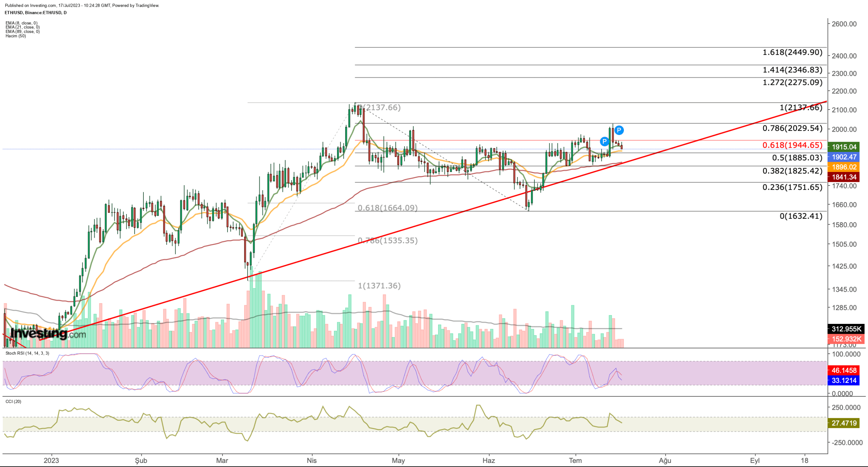Click the blue 1902.47 price tag

pos(844,157)
